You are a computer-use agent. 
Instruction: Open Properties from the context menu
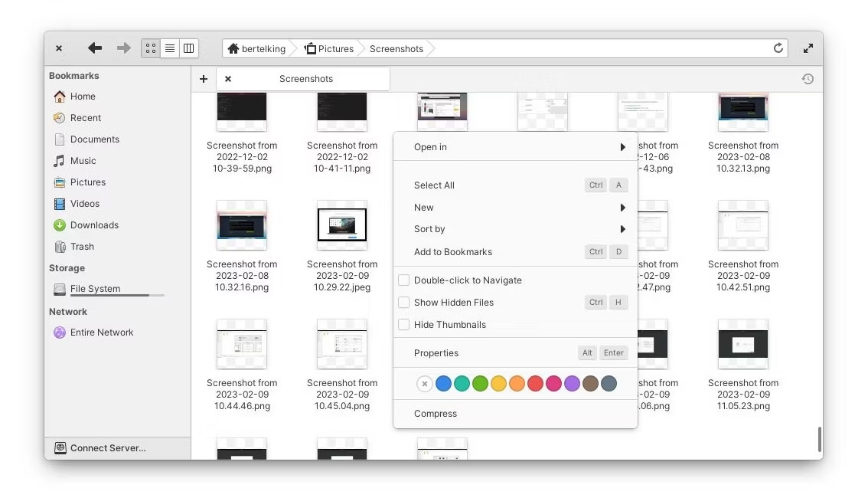tap(515, 353)
